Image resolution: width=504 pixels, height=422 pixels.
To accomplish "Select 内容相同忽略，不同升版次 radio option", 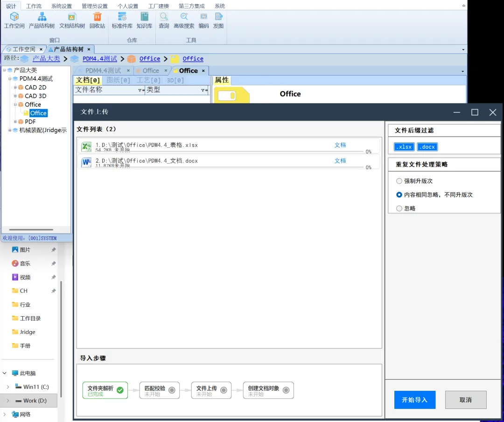I will tap(399, 194).
